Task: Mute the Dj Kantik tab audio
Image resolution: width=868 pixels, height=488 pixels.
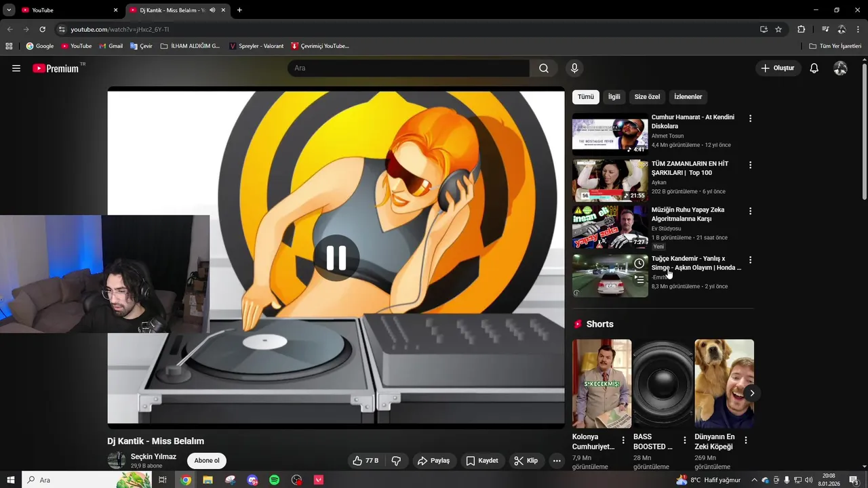Action: click(212, 10)
